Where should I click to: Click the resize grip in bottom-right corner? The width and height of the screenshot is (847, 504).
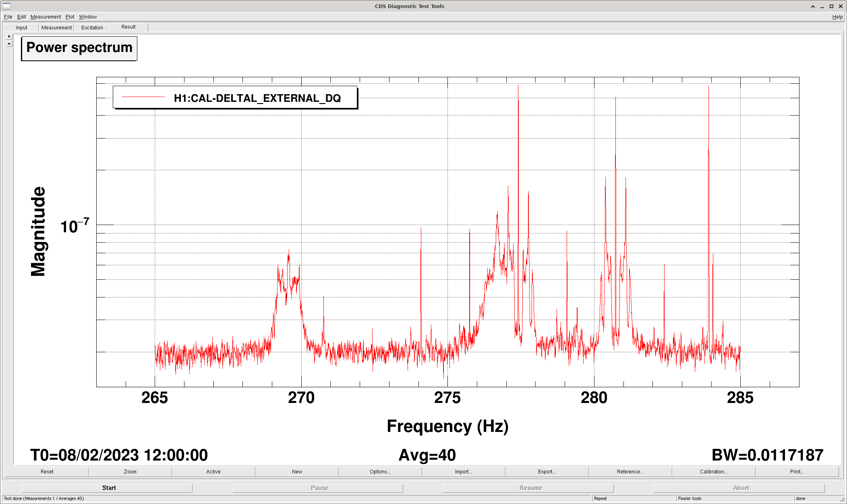[x=842, y=499]
